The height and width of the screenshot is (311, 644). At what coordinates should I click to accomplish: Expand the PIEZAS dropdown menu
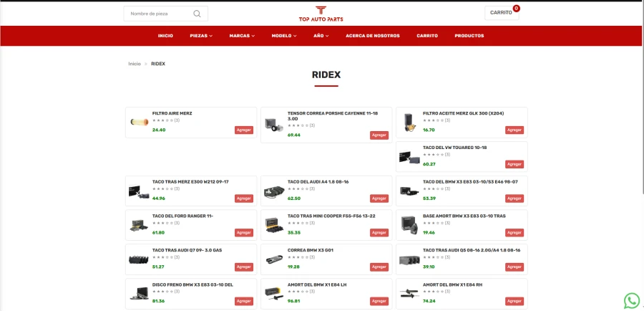(x=201, y=36)
